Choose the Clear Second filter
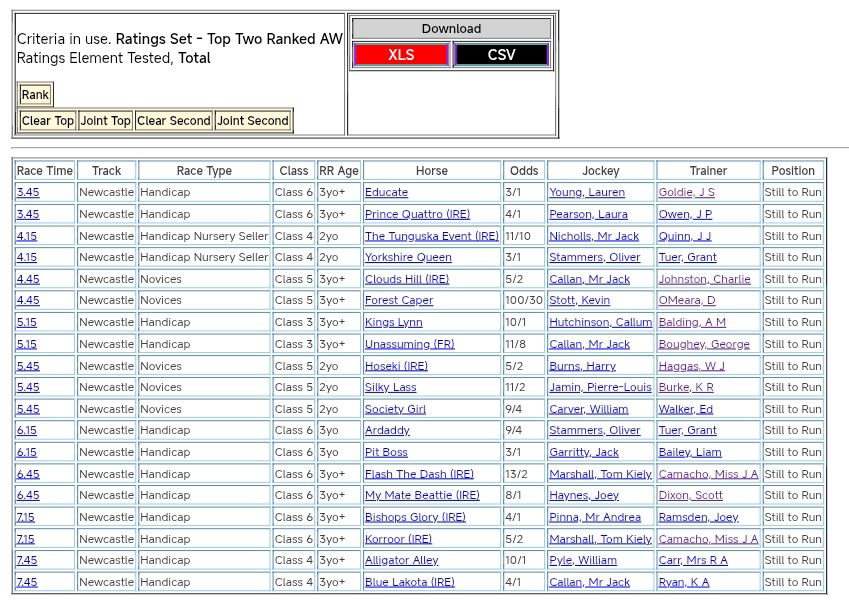This screenshot has width=849, height=610. tap(174, 121)
